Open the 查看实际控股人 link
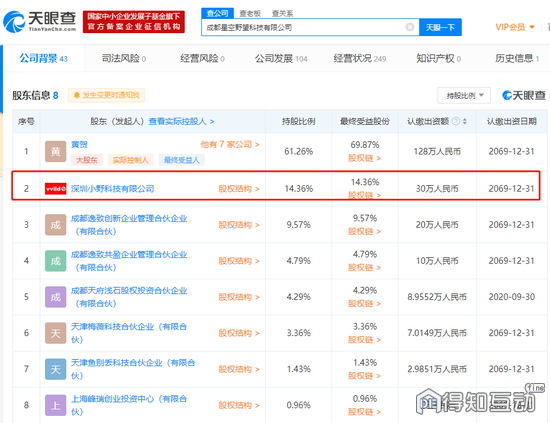Screen dimensions: 550x423 pos(181,121)
